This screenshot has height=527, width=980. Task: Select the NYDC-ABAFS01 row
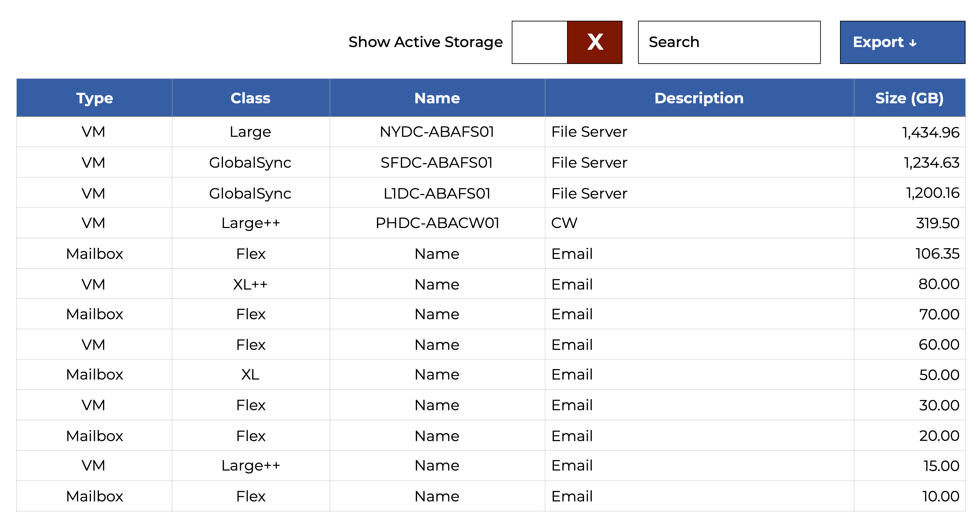coord(437,132)
